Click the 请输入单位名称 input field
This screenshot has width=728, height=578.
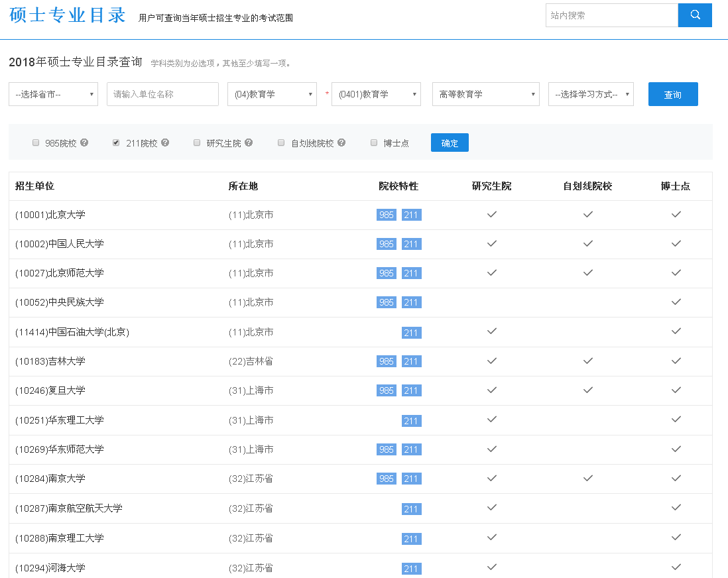click(x=162, y=93)
